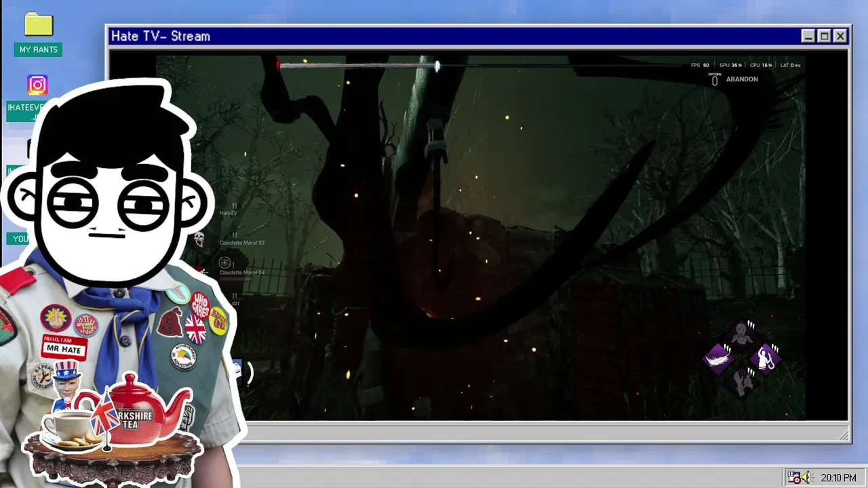Open the speaker volume tray icon
Image resolution: width=868 pixels, height=488 pixels.
[806, 478]
